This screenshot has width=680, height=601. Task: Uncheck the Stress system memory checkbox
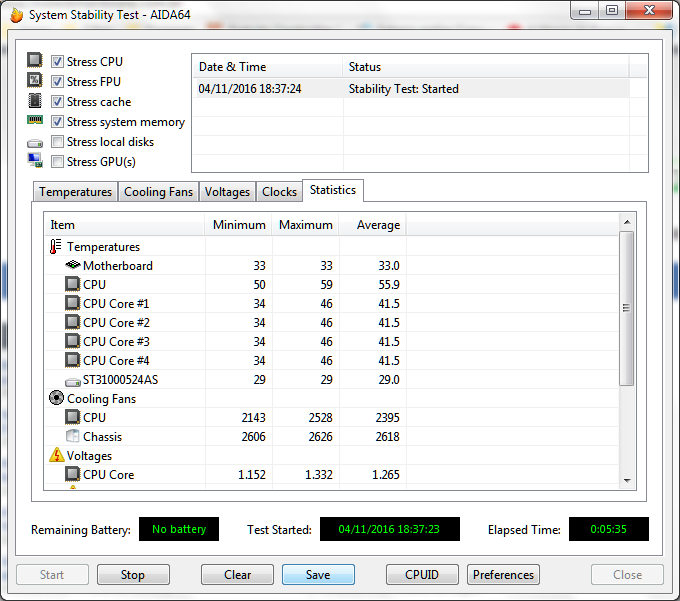57,122
